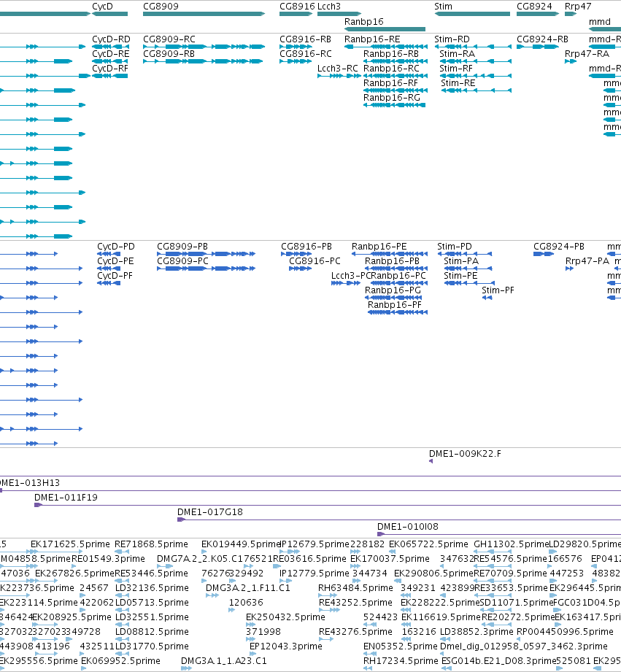Click the LD32136.5prime EST
Screen dimensions: 621x672
click(x=122, y=595)
